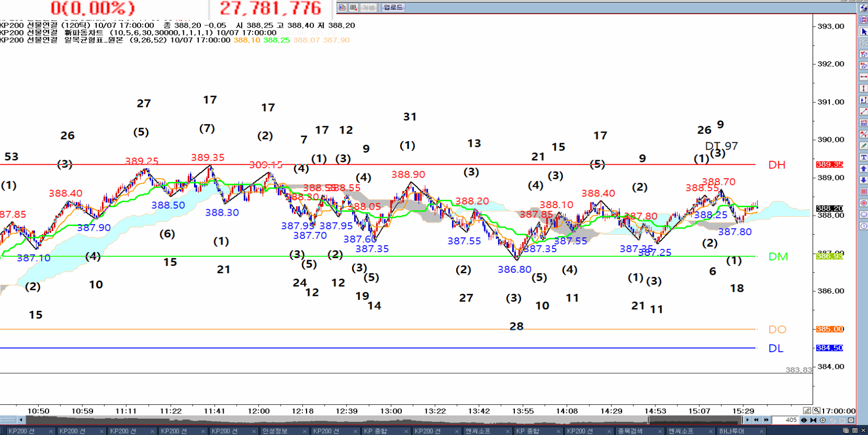
Task: Click the rewind double arrow button
Action: coord(756,420)
